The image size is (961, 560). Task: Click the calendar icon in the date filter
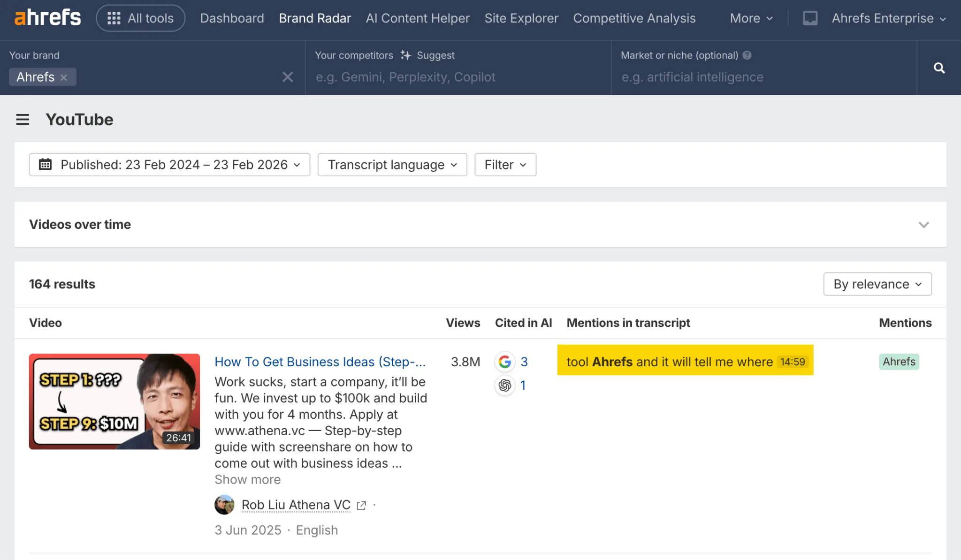click(x=46, y=165)
